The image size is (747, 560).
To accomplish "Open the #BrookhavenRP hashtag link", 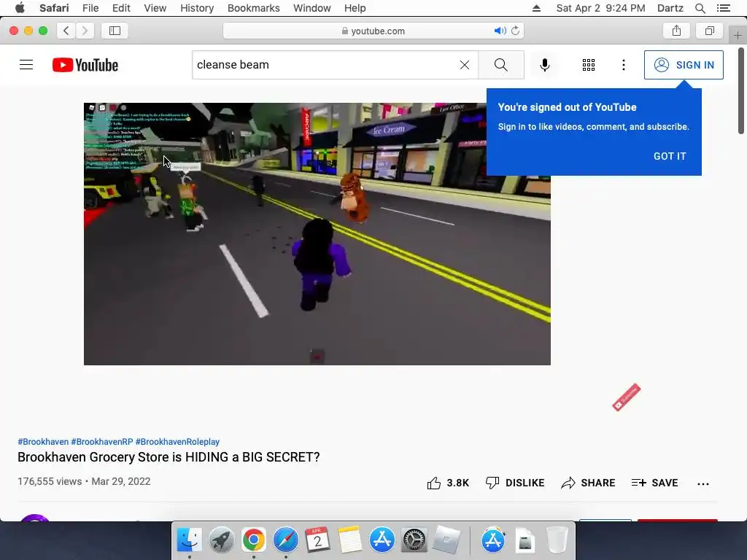I will [102, 441].
